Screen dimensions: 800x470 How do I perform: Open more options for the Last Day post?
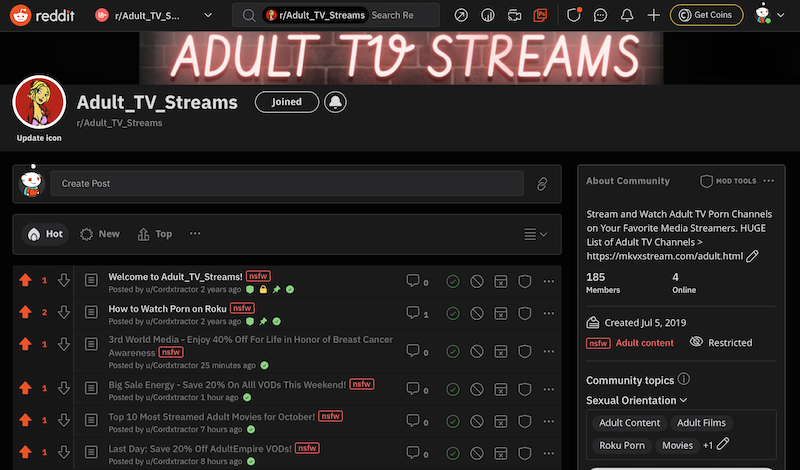tap(548, 453)
